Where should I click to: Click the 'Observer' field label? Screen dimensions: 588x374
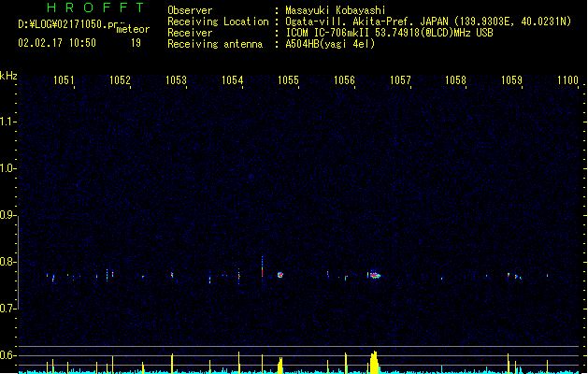(x=190, y=10)
